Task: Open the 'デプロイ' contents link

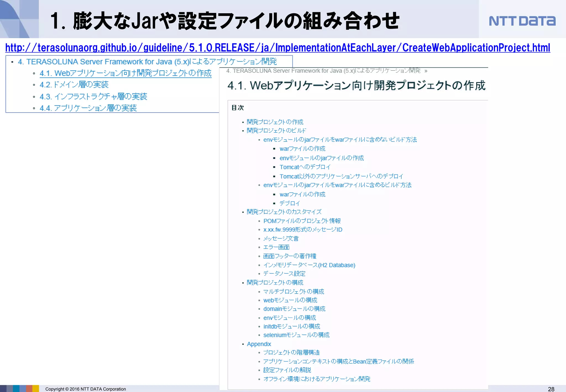Action: pos(290,203)
